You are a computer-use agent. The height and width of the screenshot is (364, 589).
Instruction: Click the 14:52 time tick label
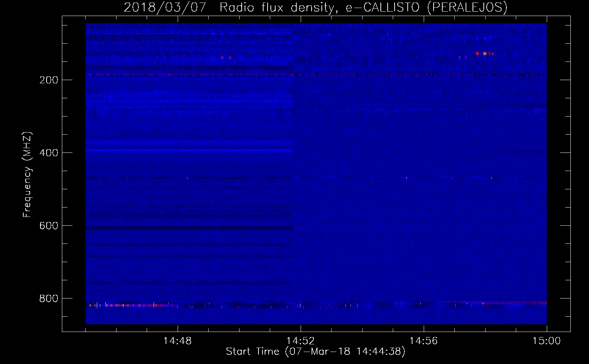point(300,341)
